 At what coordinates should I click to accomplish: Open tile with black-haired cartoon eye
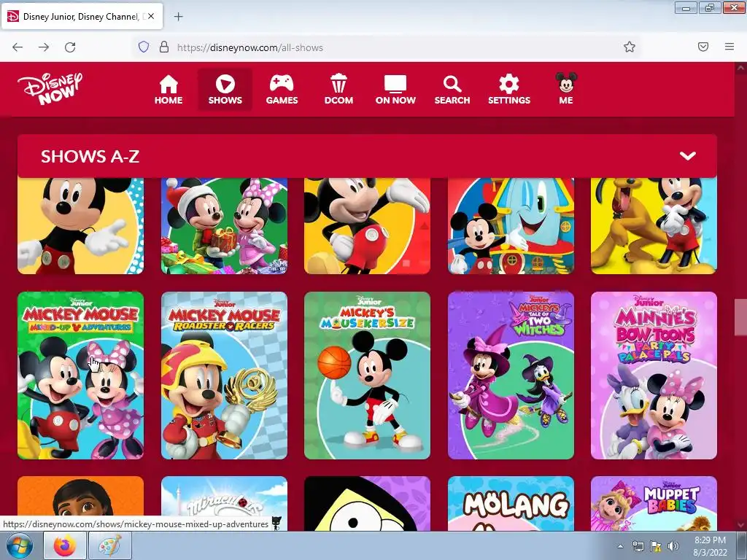(367, 503)
